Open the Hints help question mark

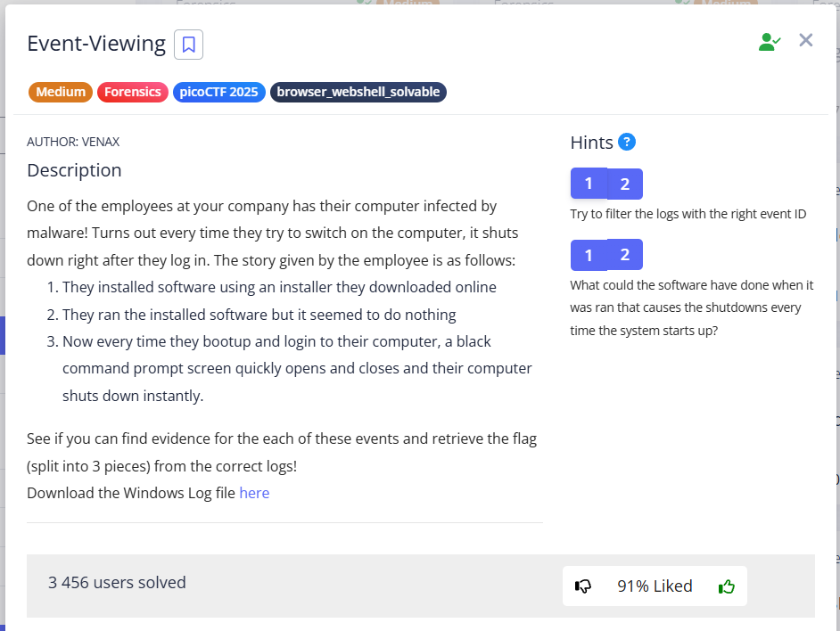(x=627, y=143)
